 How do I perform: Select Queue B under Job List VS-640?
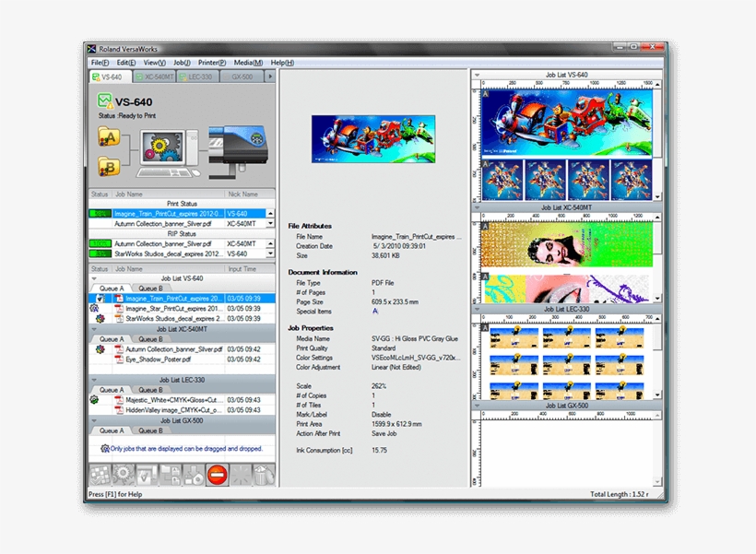(152, 289)
